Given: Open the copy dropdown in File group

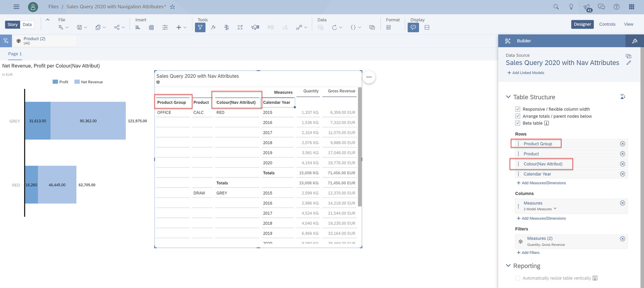Looking at the screenshot, I should [x=100, y=27].
